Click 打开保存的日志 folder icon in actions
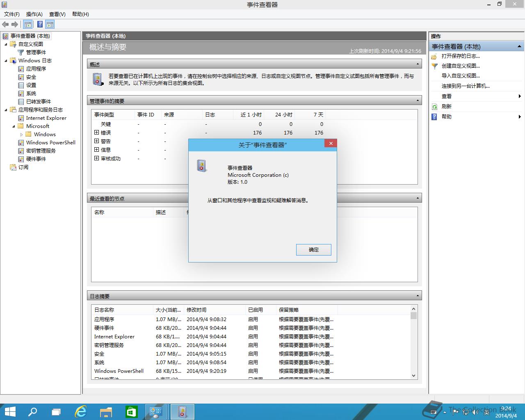525x420 pixels. click(434, 56)
